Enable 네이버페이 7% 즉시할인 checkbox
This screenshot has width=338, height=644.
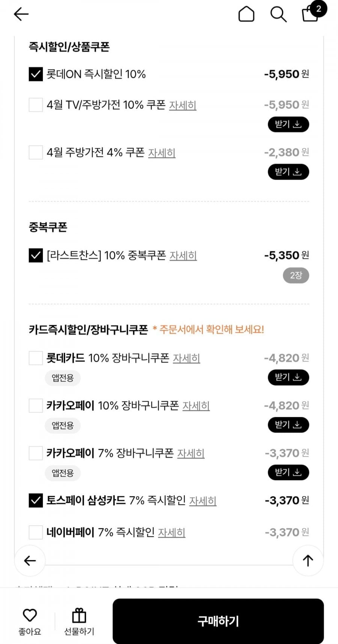click(36, 532)
